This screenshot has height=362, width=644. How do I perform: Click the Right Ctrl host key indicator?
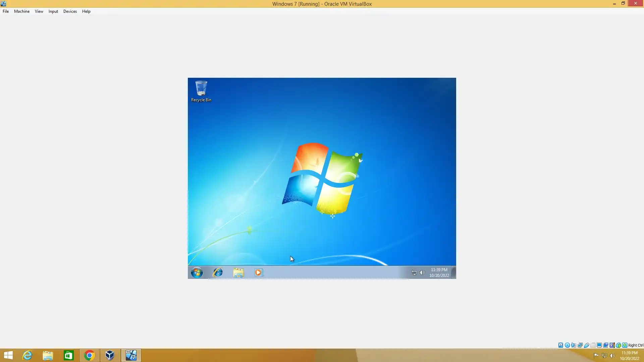[636, 345]
